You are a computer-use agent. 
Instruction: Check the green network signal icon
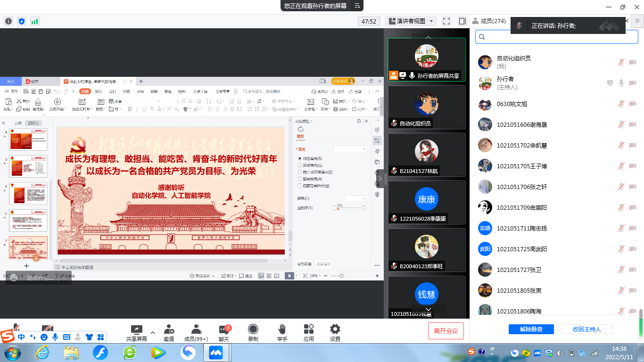(x=35, y=21)
